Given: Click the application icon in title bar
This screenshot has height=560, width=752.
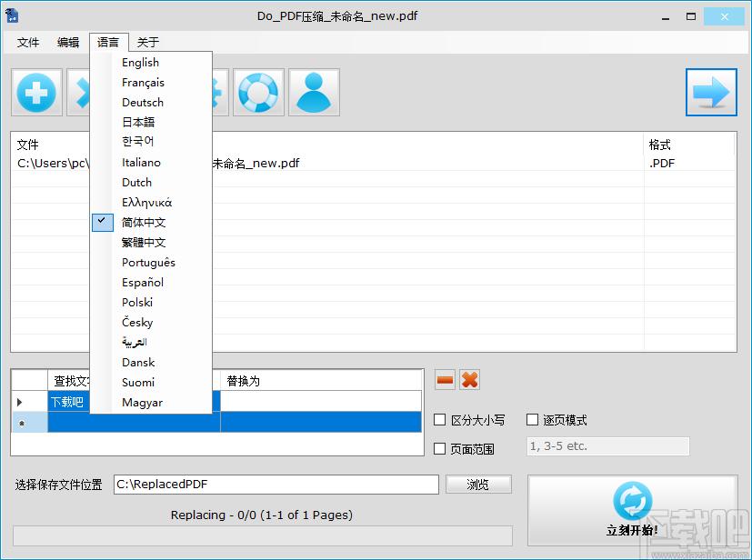Looking at the screenshot, I should click(x=12, y=15).
